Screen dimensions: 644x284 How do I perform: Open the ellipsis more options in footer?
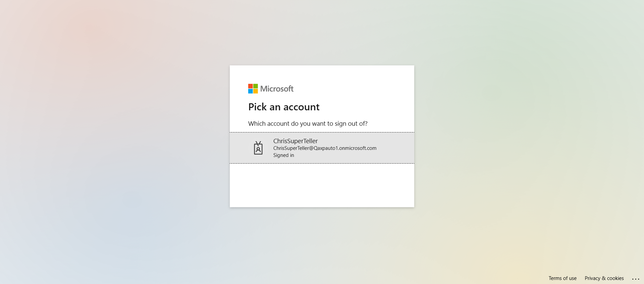636,279
